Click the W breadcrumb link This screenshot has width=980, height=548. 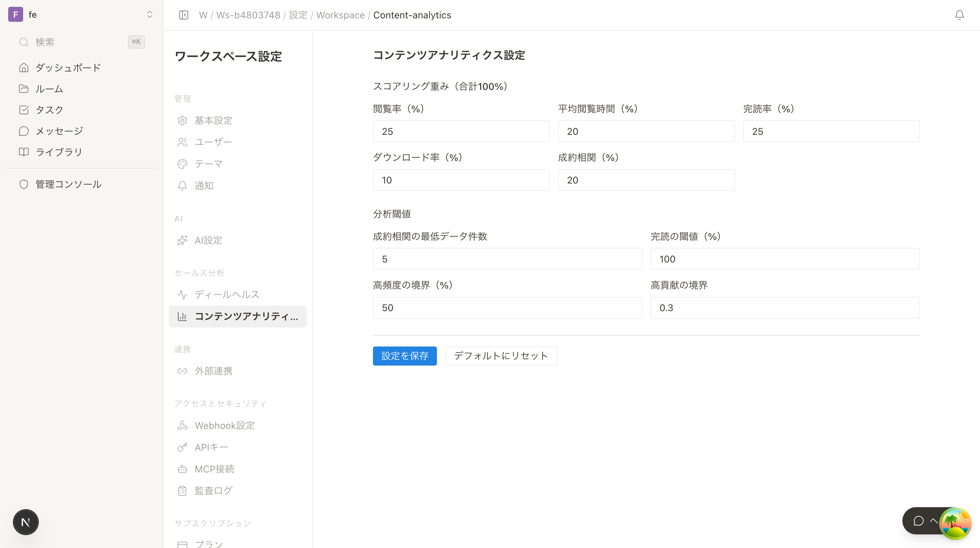pyautogui.click(x=203, y=15)
